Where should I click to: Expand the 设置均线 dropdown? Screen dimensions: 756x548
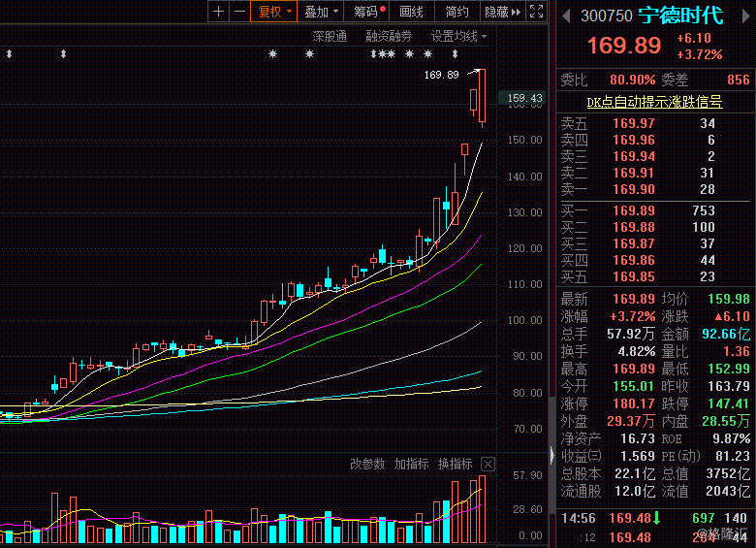(x=458, y=36)
